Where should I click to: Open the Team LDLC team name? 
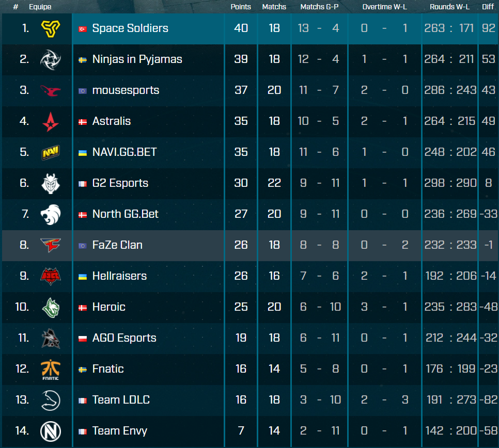point(121,399)
